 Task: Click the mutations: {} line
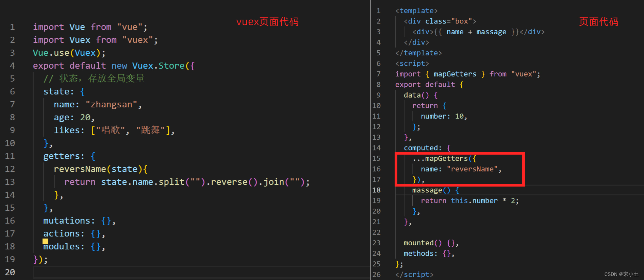coord(79,221)
